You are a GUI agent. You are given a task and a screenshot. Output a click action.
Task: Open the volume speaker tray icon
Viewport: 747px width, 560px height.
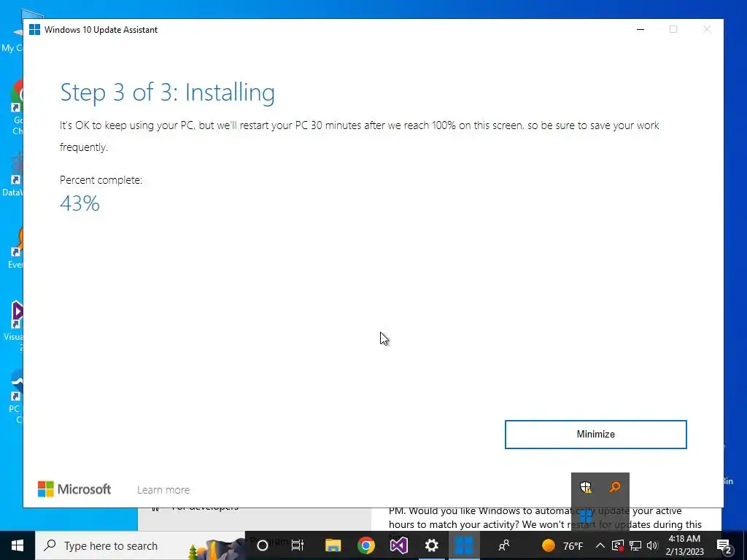652,545
